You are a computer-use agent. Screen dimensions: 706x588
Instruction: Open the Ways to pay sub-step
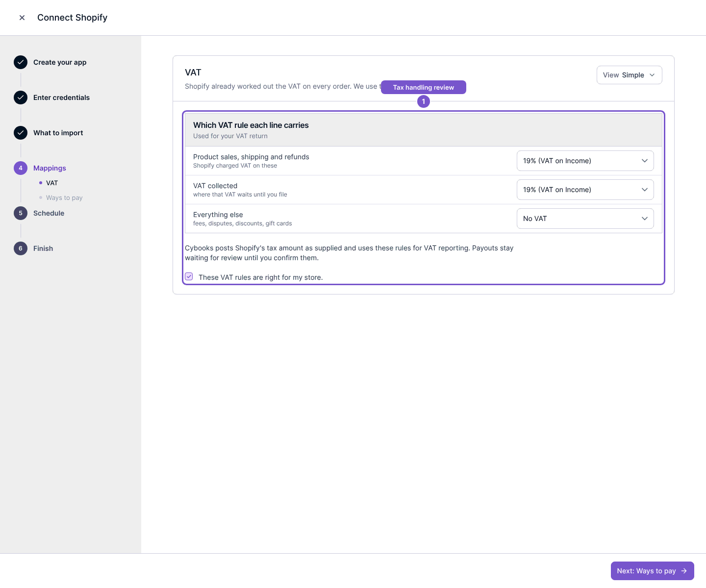[64, 197]
